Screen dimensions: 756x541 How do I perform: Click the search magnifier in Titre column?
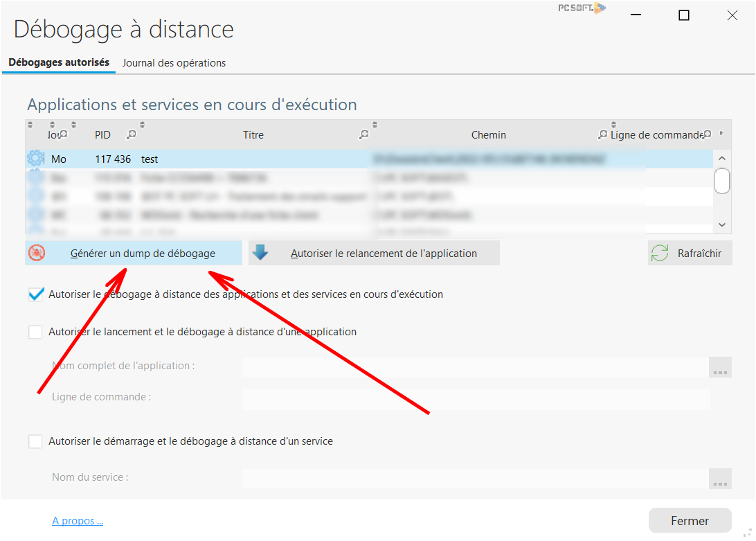tap(363, 135)
